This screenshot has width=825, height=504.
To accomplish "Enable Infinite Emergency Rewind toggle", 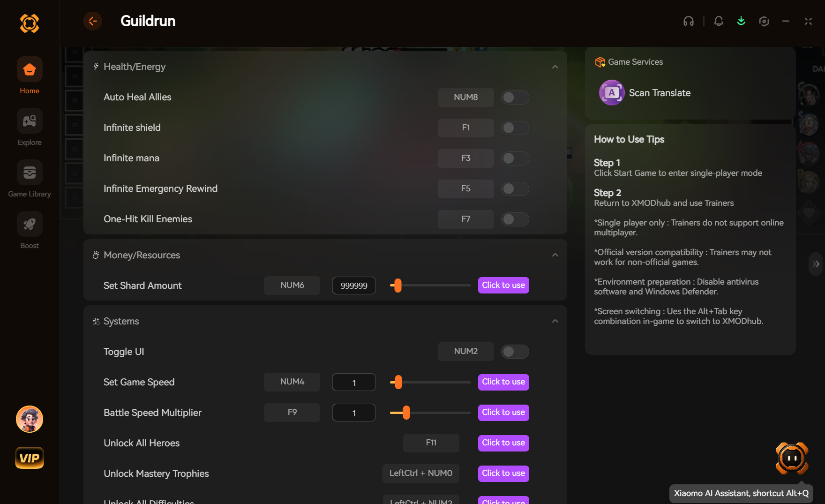I will pyautogui.click(x=515, y=188).
